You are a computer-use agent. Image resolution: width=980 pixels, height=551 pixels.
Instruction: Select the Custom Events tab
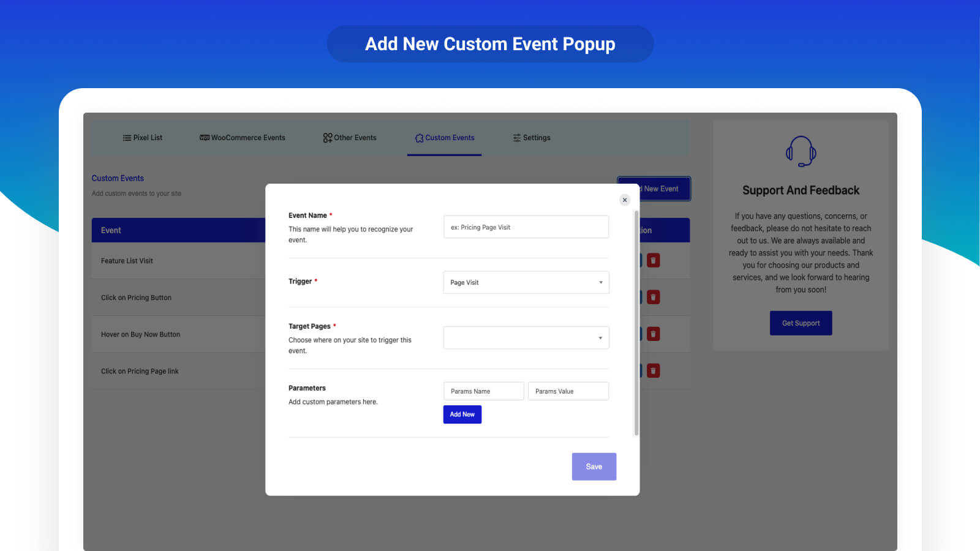445,138
